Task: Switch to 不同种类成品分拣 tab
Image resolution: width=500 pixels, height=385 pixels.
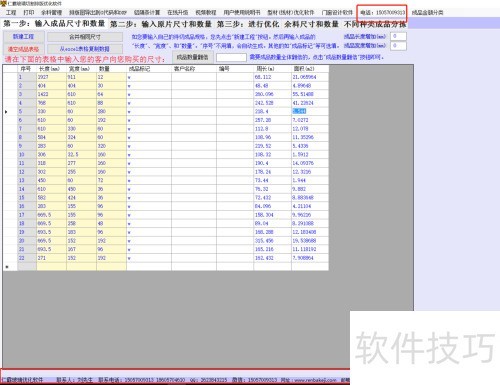Action: tap(375, 24)
